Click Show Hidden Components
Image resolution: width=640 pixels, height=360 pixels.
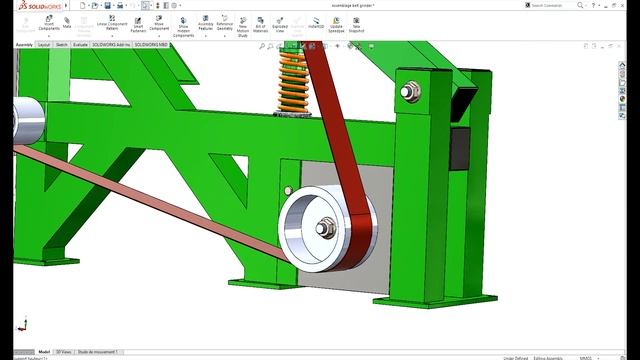(x=183, y=27)
